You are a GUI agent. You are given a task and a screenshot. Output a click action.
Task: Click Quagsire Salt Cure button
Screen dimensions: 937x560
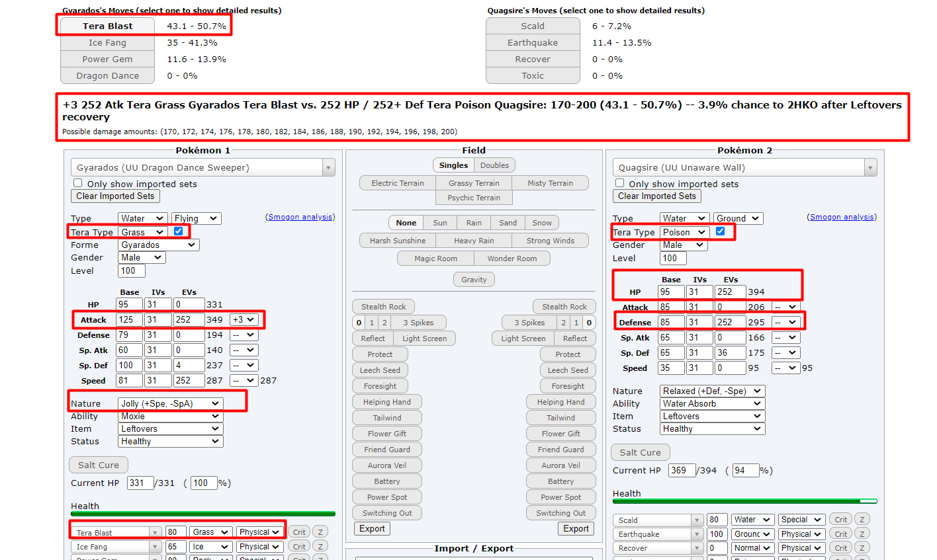point(641,452)
